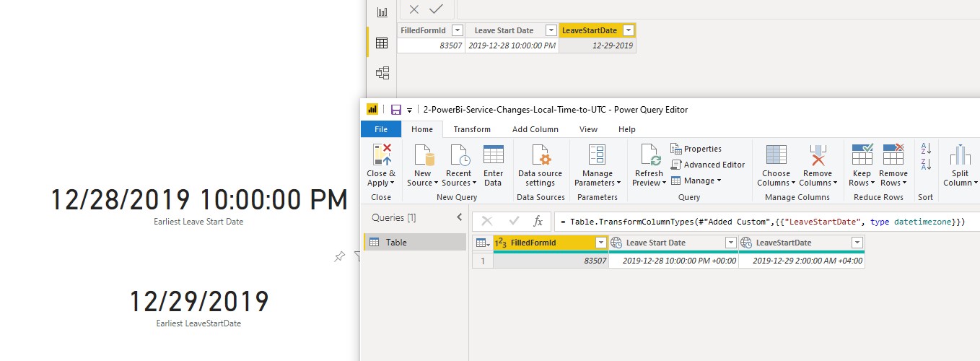Open the Model view icon in Power BI sidebar
Viewport: 980px width, 361px height.
click(382, 72)
